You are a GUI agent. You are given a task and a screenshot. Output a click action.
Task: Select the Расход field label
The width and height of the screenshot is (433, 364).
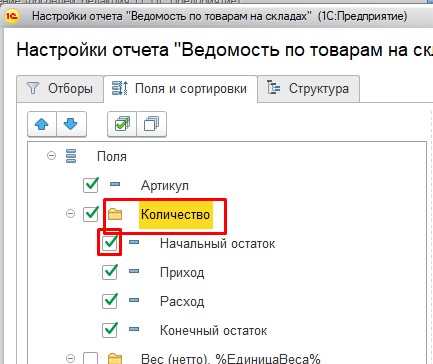(182, 302)
